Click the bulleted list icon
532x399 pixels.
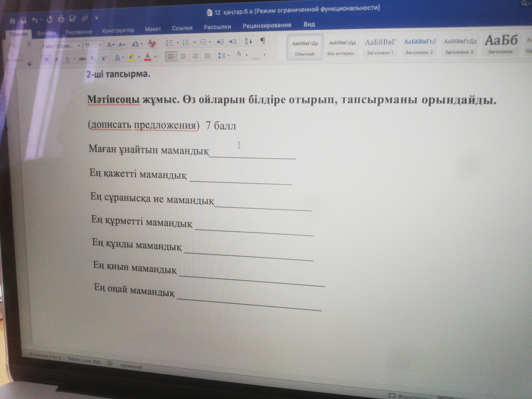tap(170, 43)
